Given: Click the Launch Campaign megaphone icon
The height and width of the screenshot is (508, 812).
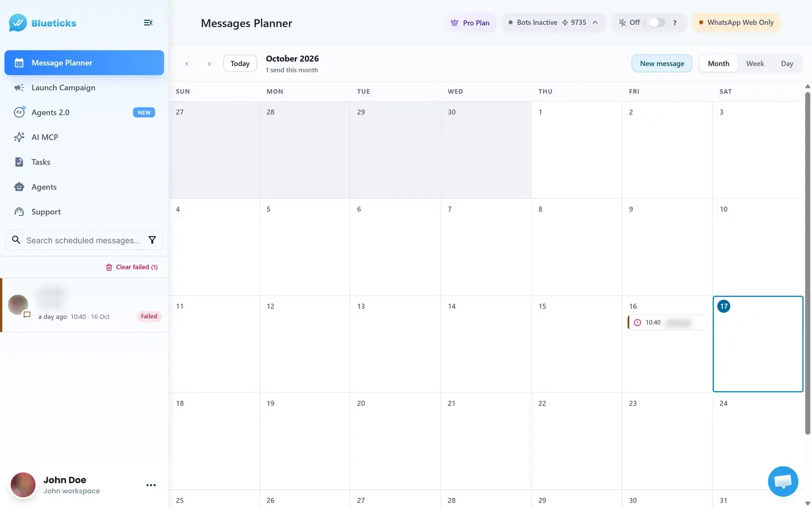Looking at the screenshot, I should point(19,87).
